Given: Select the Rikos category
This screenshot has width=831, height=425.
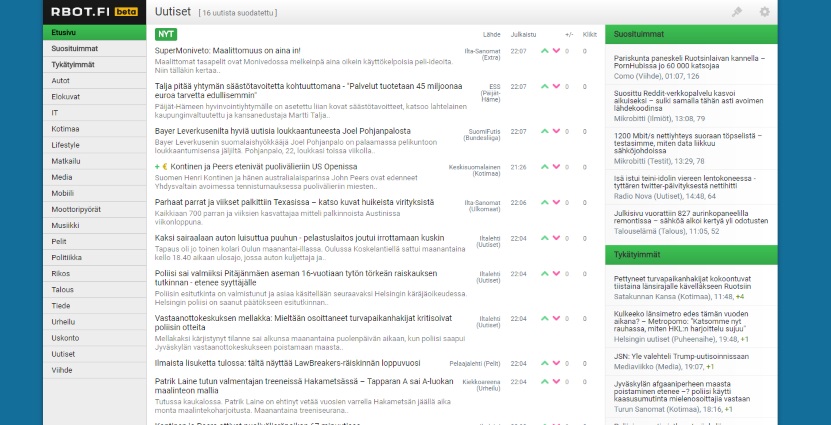Looking at the screenshot, I should pyautogui.click(x=94, y=274).
